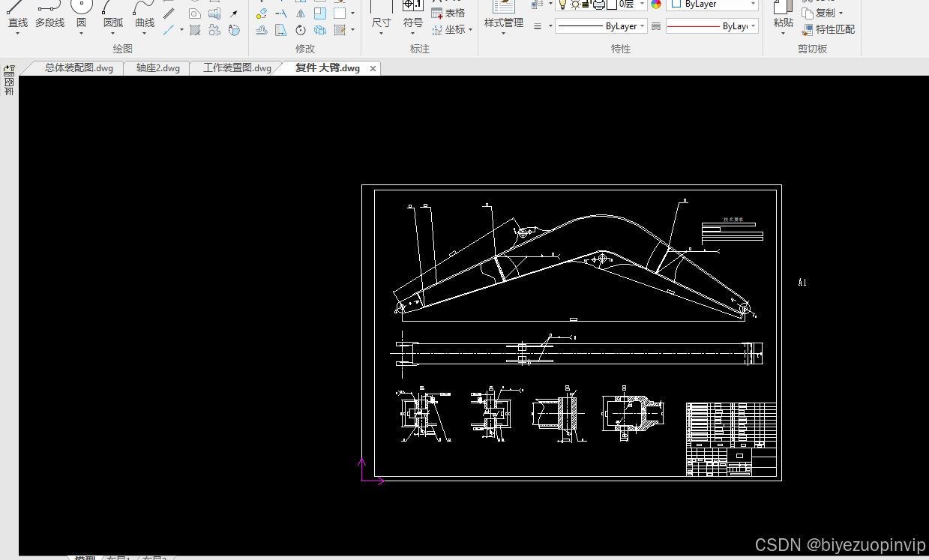Click the mirror icon in 修改 panel

pos(301,13)
